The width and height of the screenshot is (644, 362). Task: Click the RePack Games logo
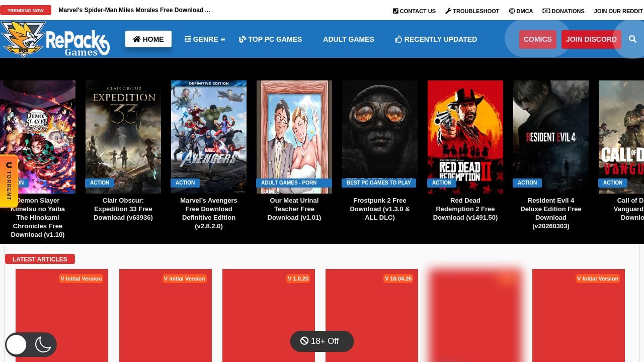pos(55,39)
